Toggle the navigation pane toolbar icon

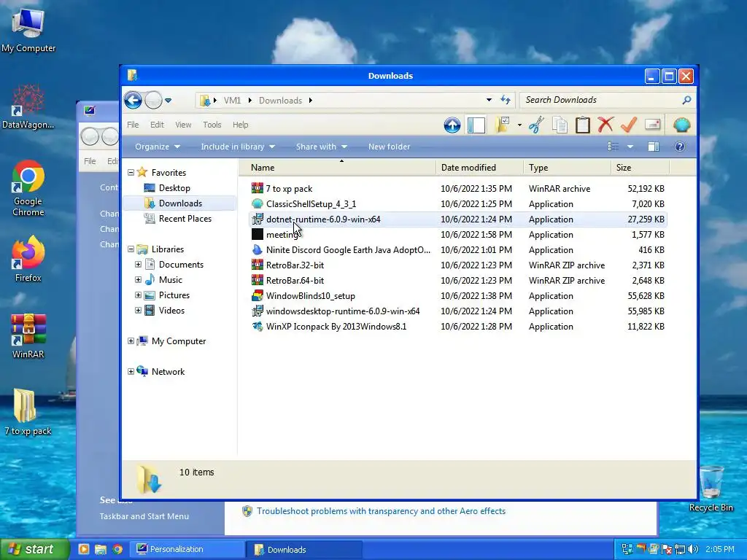click(476, 125)
